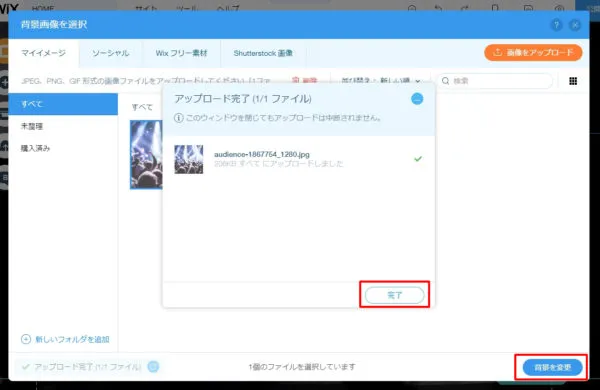
Task: Click the アップロード完了 (1/1 ファイル) popup title
Action: coord(243,99)
